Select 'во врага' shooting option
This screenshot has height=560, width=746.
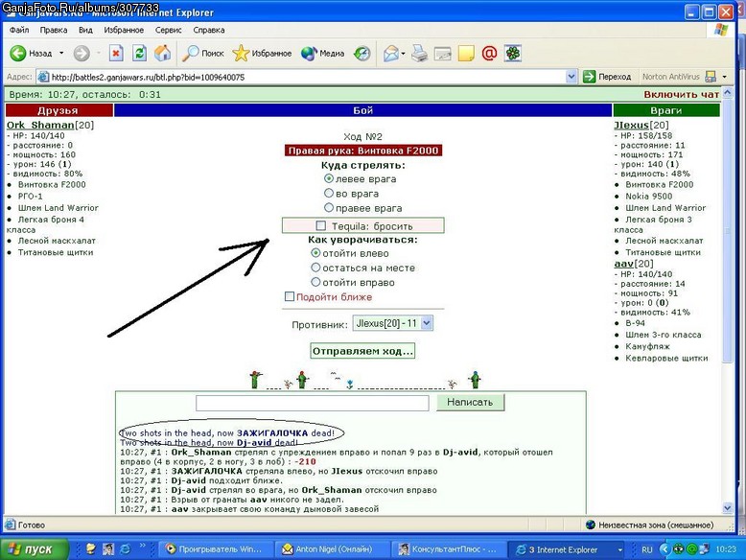329,193
